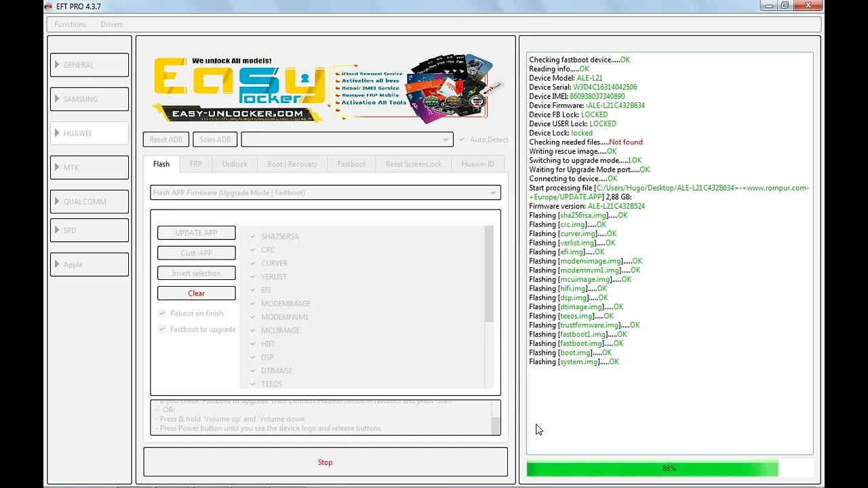
Task: Click the Reset ADB button
Action: pos(166,140)
